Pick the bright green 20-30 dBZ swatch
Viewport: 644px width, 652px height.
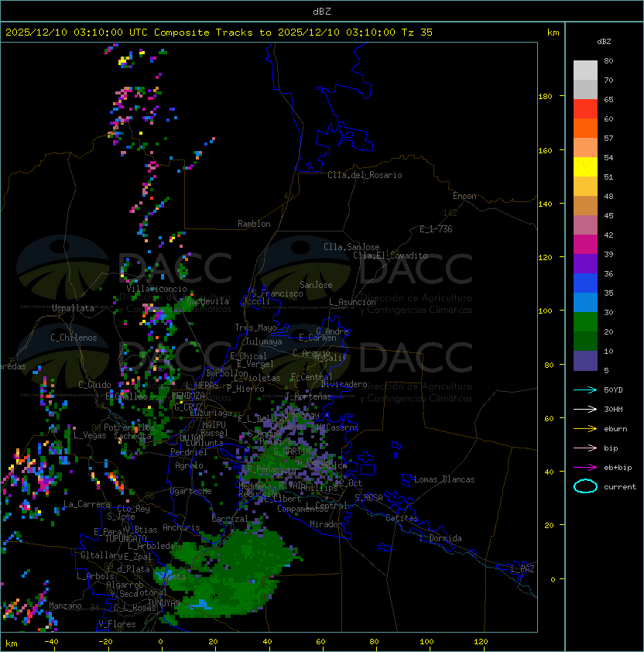pos(585,322)
